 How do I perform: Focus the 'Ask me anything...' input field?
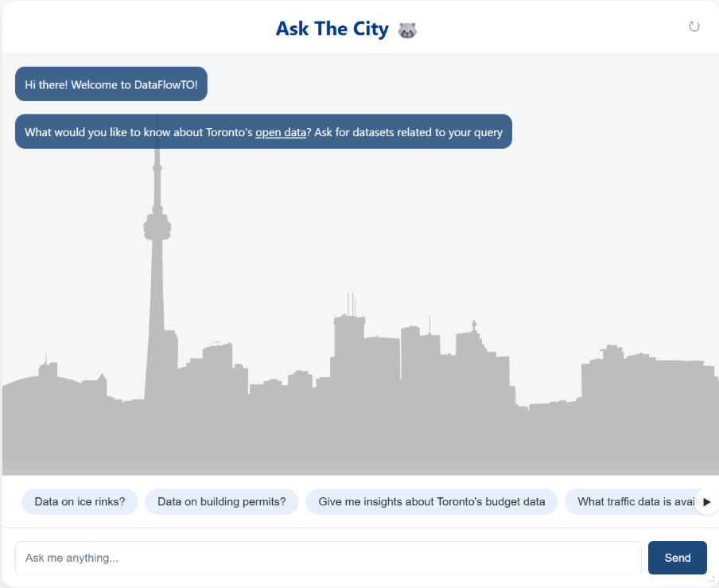(x=328, y=558)
